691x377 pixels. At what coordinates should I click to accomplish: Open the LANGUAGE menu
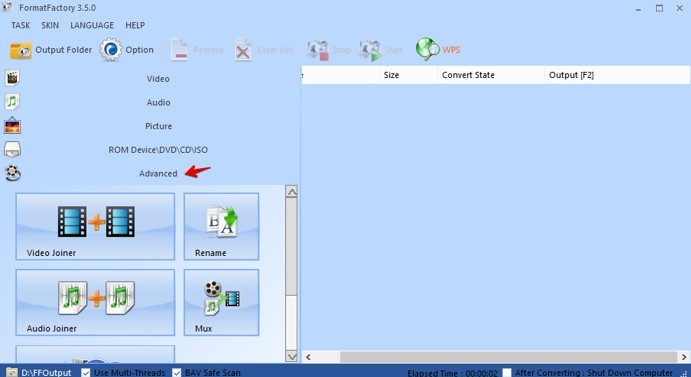click(92, 25)
